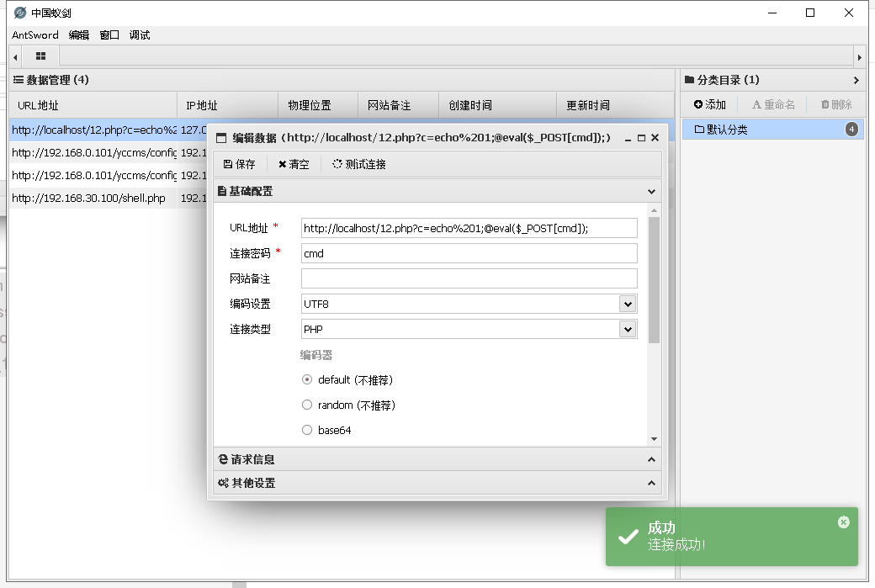Screen dimensions: 875x588
Task: Select the random (不推荐) encoder
Action: pos(307,405)
